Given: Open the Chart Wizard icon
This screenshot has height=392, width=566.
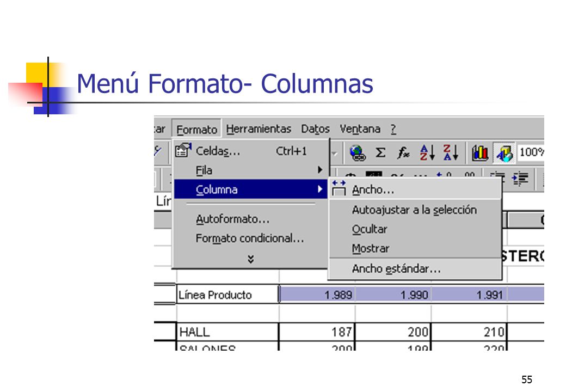Looking at the screenshot, I should pyautogui.click(x=480, y=152).
